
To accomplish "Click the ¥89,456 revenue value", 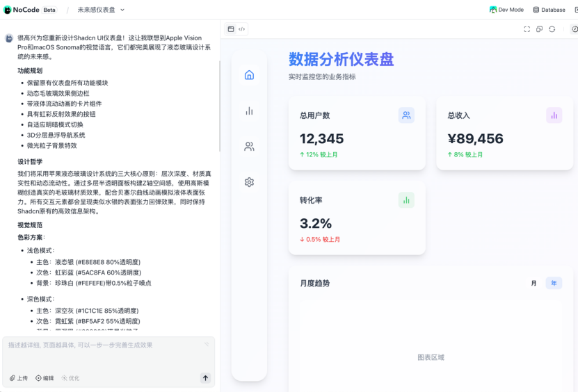I will [475, 138].
